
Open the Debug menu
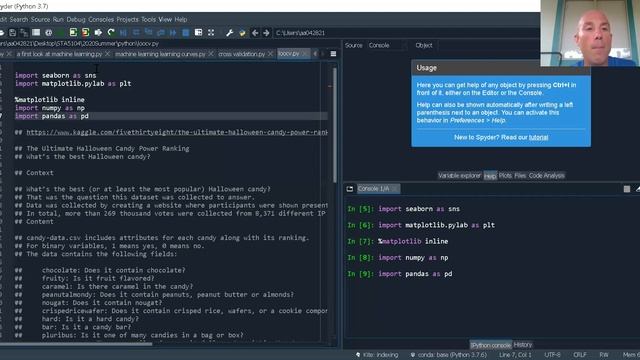(x=76, y=19)
